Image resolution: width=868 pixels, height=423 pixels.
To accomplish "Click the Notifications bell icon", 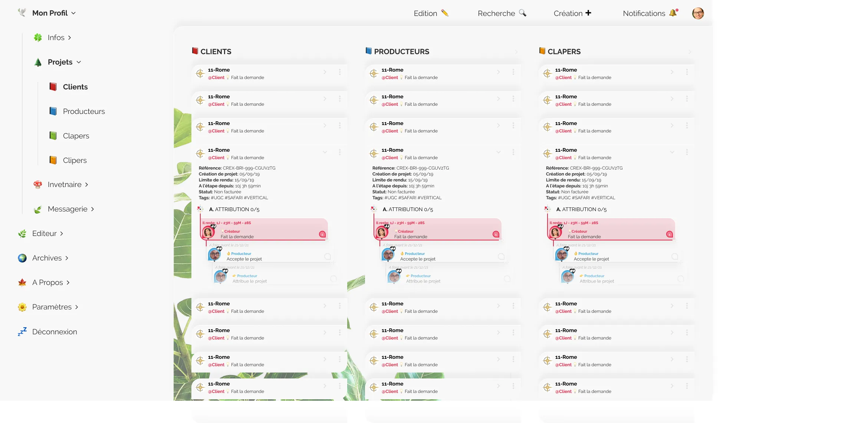I will click(x=674, y=13).
